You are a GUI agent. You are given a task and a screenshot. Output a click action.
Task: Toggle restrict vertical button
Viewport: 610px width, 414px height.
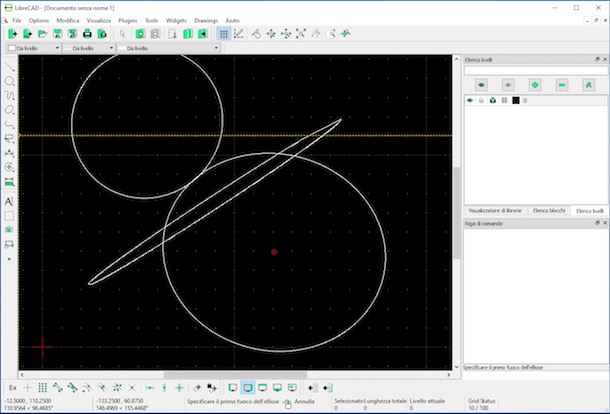(x=165, y=388)
